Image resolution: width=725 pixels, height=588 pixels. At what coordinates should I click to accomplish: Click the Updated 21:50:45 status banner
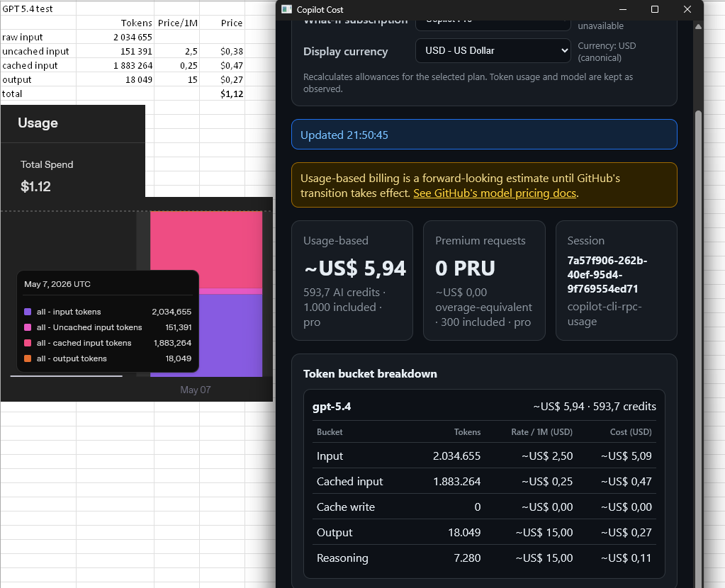(484, 135)
